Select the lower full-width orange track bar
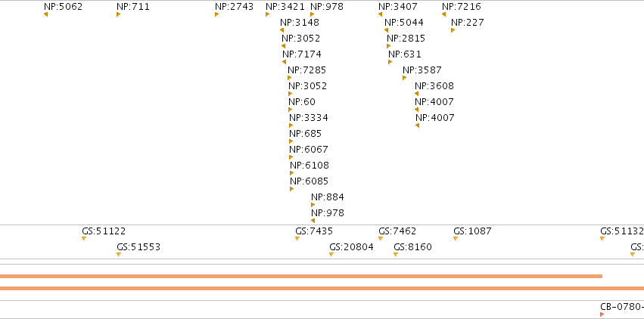 pyautogui.click(x=322, y=288)
